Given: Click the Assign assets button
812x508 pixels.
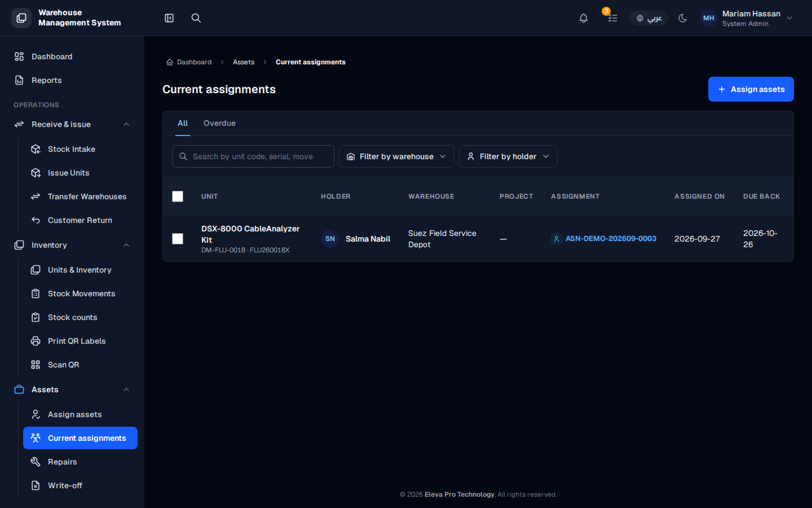Looking at the screenshot, I should (x=751, y=89).
